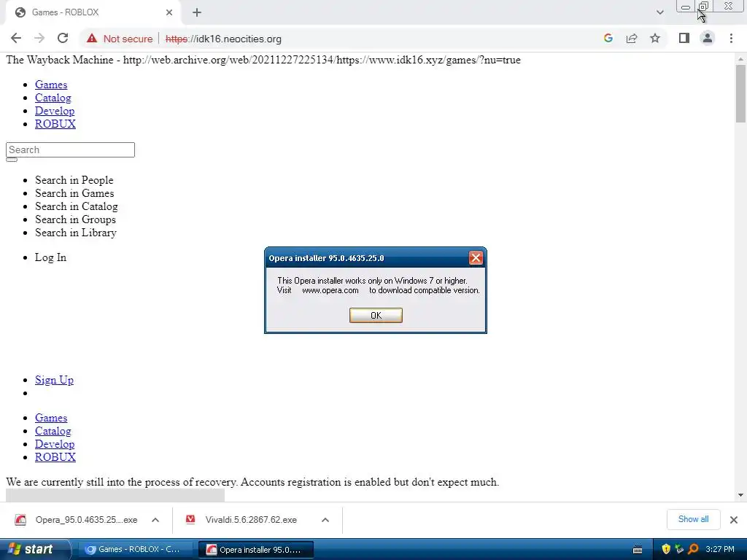The width and height of the screenshot is (747, 560).
Task: Open a new browser tab
Action: click(197, 12)
